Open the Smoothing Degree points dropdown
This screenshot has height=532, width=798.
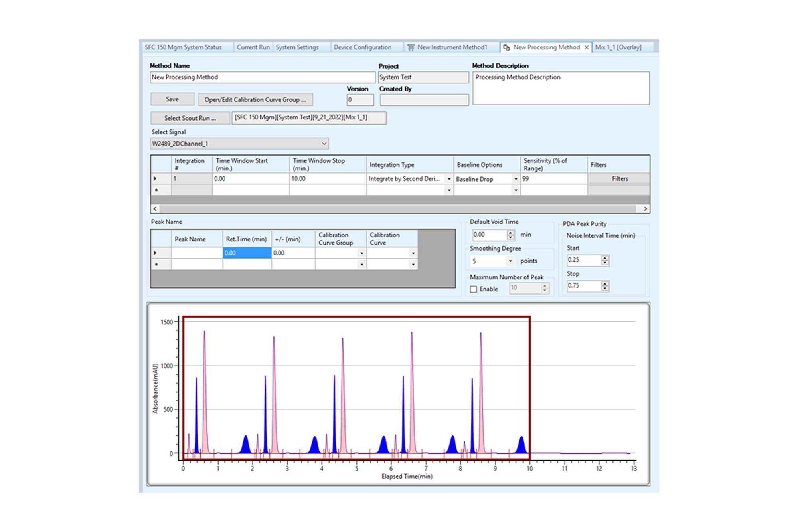point(510,261)
